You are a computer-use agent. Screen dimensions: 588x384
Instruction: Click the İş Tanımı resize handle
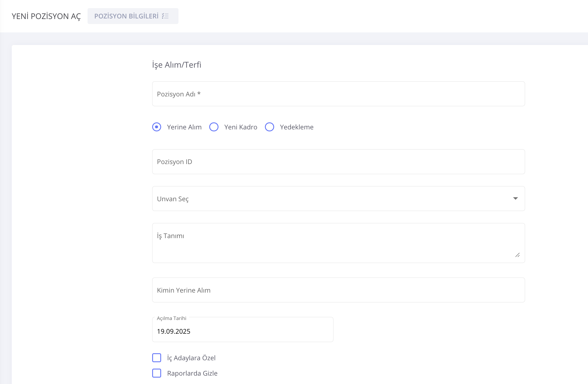[518, 255]
